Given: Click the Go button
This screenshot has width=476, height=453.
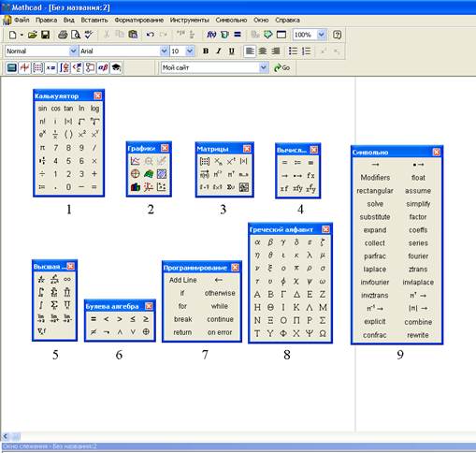Looking at the screenshot, I should pyautogui.click(x=282, y=67).
